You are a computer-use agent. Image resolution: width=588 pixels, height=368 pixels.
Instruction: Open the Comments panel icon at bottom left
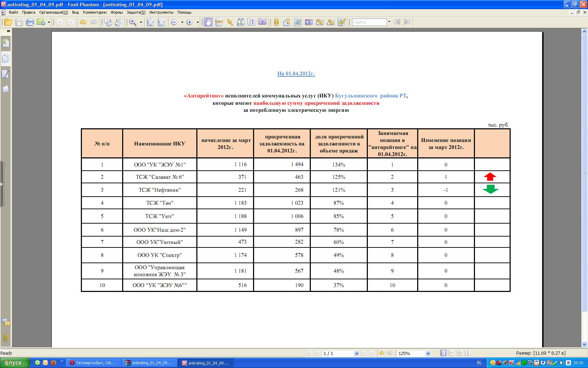tap(6, 322)
